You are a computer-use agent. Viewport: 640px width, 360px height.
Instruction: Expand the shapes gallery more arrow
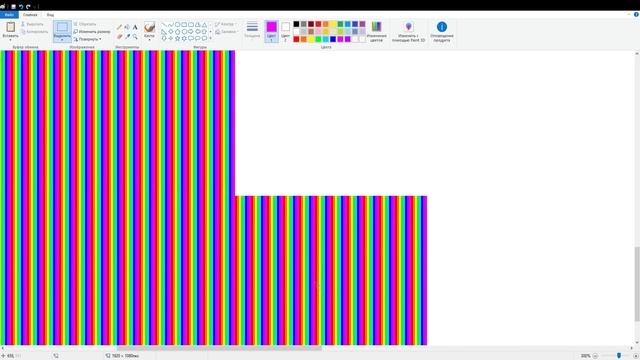tap(211, 38)
